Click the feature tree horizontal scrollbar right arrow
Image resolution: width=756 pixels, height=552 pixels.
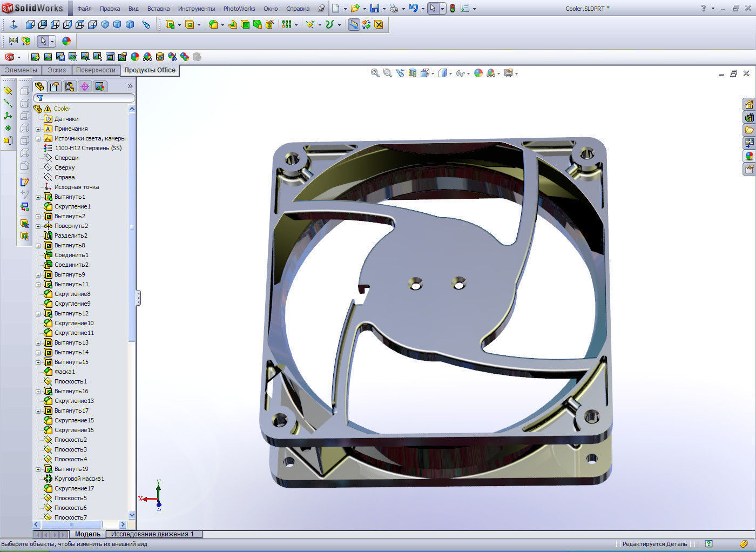(x=123, y=524)
